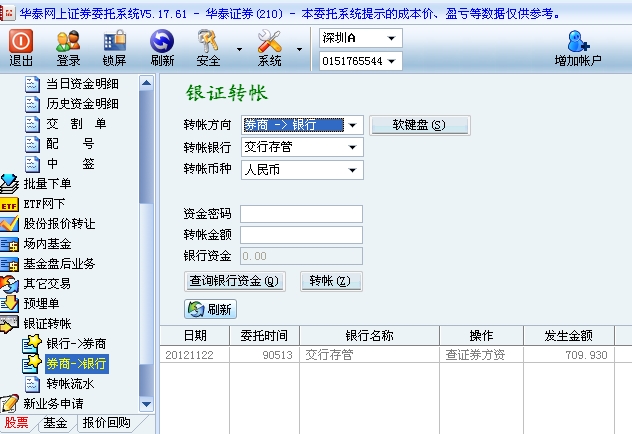Open the 中签 item
Viewport: 632px width, 434px height.
click(60, 164)
